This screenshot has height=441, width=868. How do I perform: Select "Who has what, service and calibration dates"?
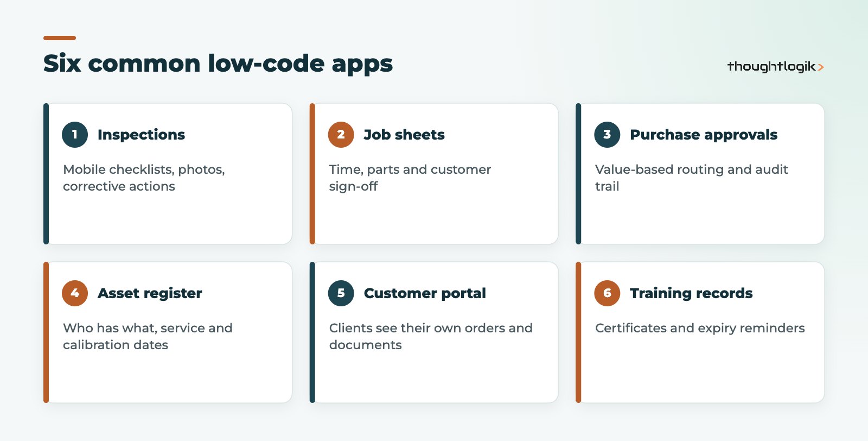148,336
